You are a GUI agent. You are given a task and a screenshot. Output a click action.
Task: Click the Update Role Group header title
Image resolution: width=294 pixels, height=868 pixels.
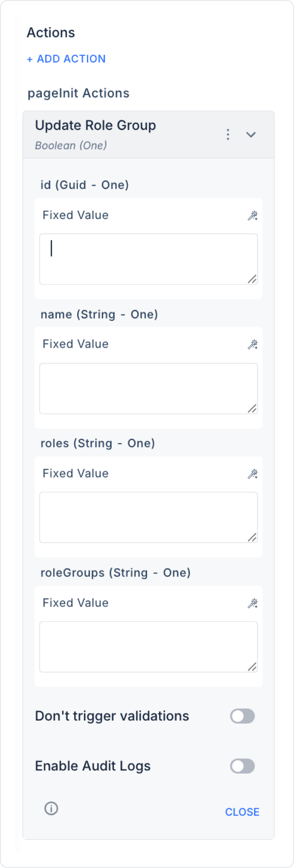[x=95, y=125]
